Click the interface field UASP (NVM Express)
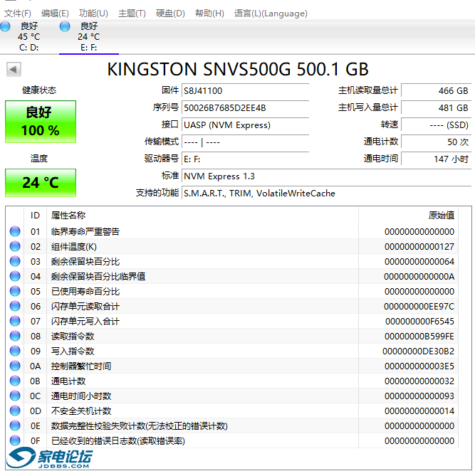 coord(245,125)
